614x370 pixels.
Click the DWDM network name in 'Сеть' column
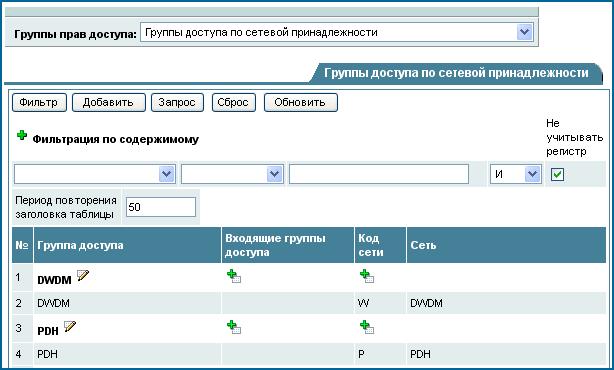pyautogui.click(x=426, y=303)
